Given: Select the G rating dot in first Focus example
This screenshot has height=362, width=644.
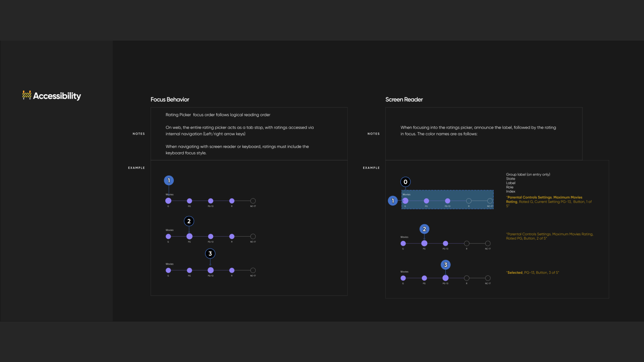Looking at the screenshot, I should click(x=168, y=201).
